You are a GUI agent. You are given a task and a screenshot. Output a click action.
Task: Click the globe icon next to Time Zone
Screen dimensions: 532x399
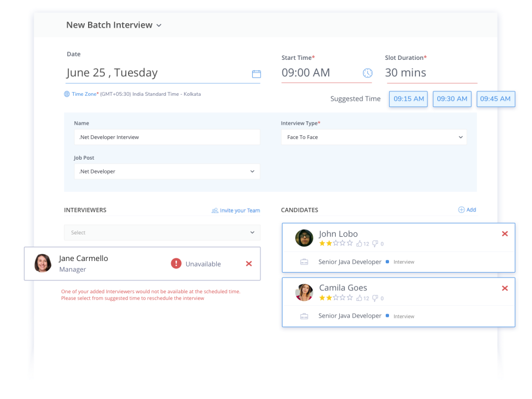click(67, 94)
